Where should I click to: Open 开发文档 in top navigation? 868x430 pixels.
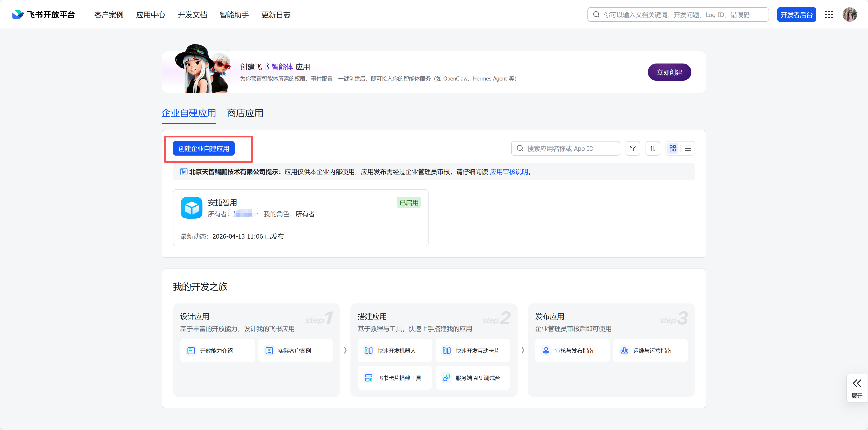192,15
